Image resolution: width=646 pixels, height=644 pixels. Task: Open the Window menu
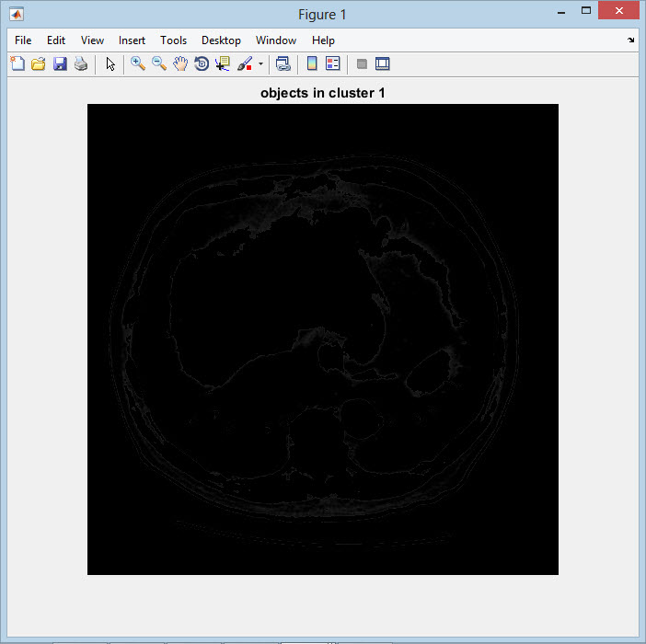276,40
